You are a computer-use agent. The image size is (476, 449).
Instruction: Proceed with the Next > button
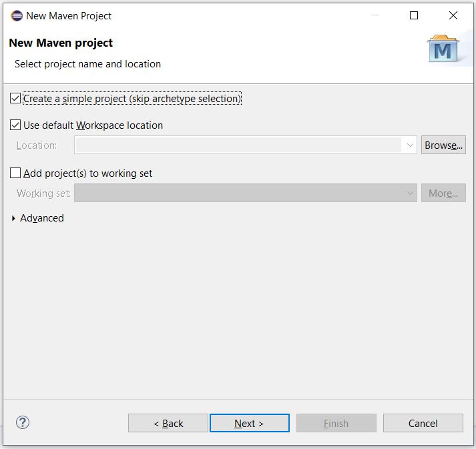pos(249,423)
